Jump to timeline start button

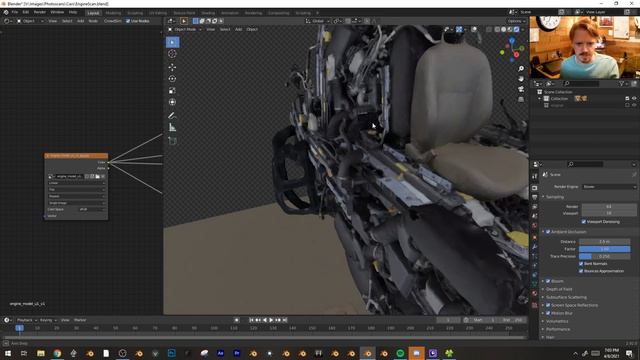251,320
